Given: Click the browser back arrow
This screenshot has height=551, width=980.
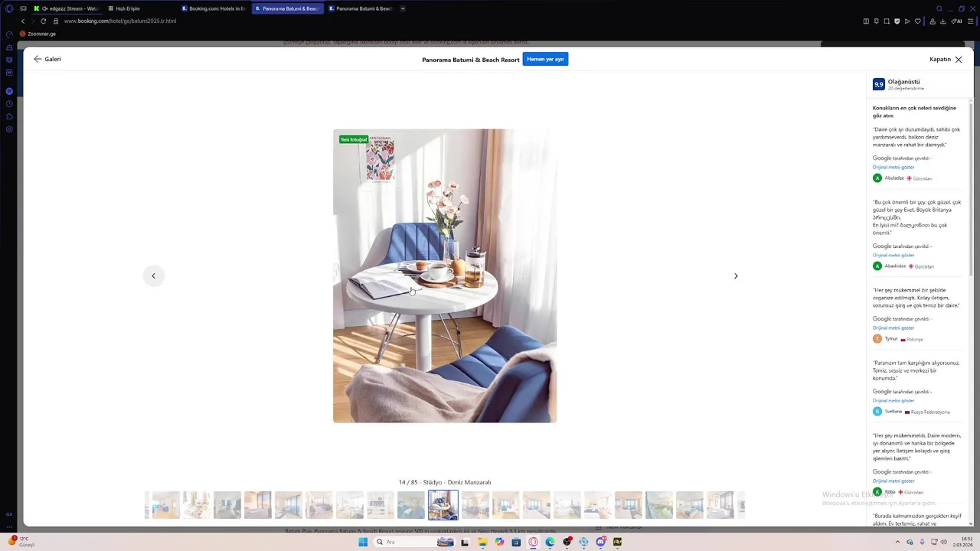Looking at the screenshot, I should pyautogui.click(x=23, y=21).
